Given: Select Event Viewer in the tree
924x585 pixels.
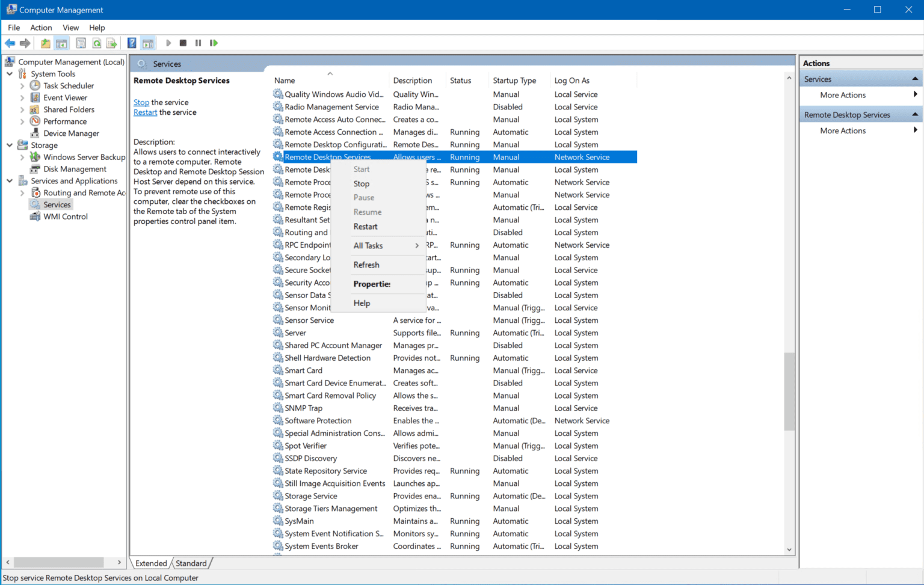Looking at the screenshot, I should pos(66,97).
